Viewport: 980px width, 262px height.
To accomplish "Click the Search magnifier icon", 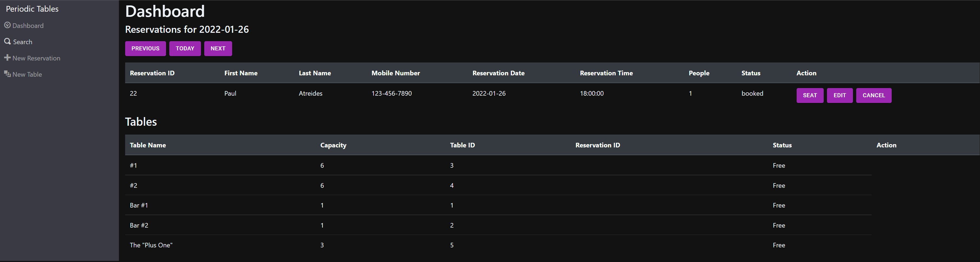I will (7, 41).
